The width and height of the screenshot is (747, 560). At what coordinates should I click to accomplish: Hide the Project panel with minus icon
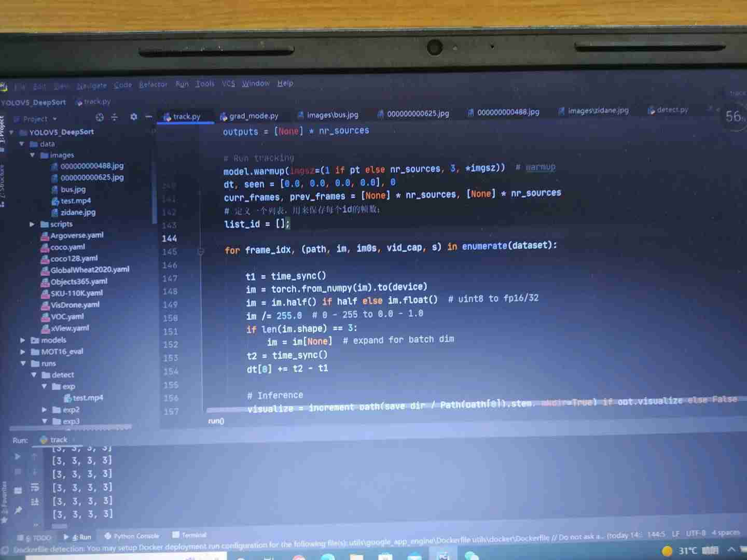(148, 117)
